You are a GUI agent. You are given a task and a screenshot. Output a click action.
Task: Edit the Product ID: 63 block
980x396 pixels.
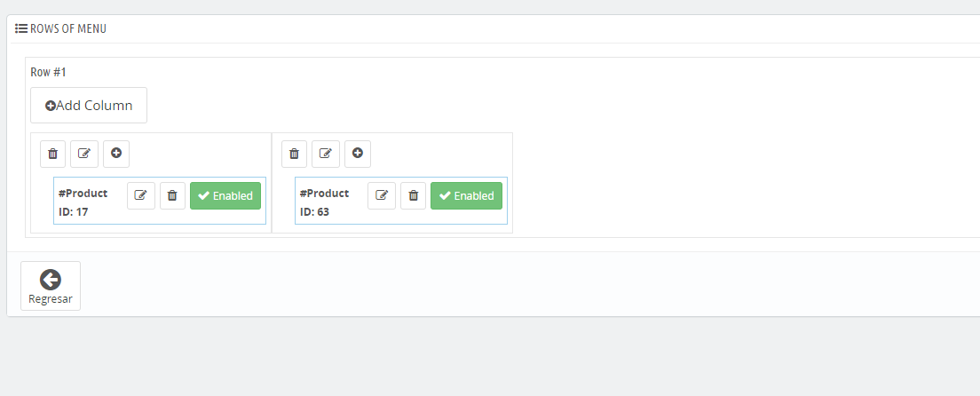click(382, 196)
